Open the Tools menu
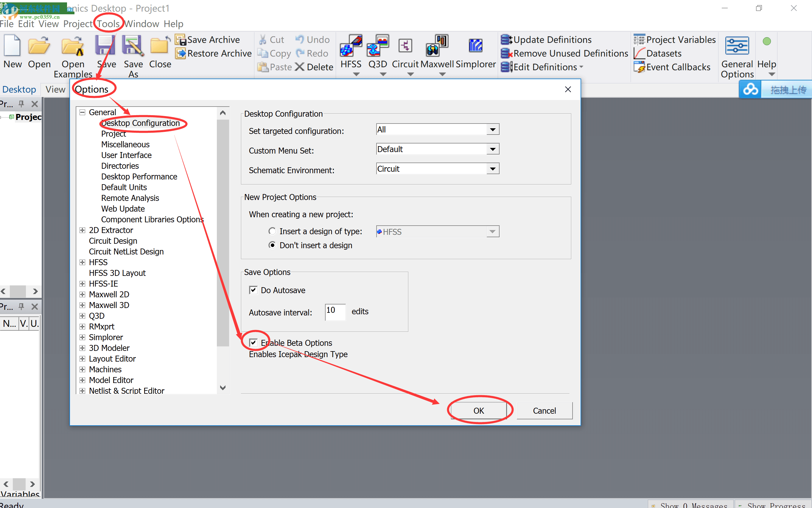The image size is (812, 508). pyautogui.click(x=108, y=24)
